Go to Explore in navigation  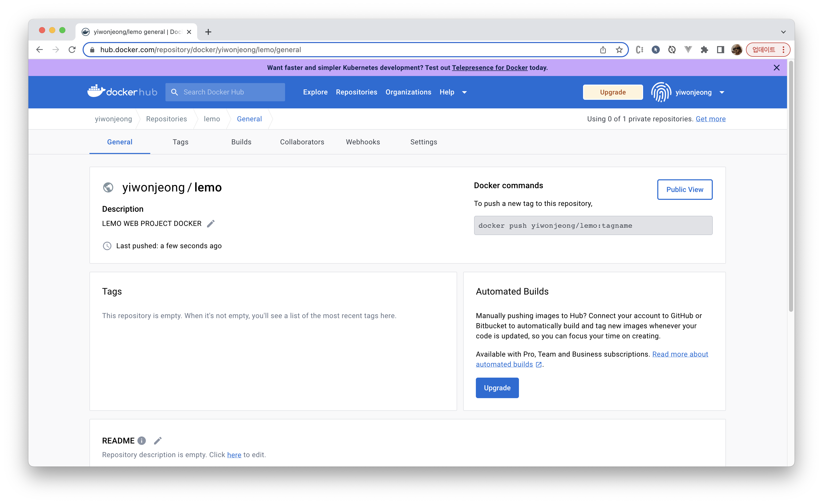315,92
